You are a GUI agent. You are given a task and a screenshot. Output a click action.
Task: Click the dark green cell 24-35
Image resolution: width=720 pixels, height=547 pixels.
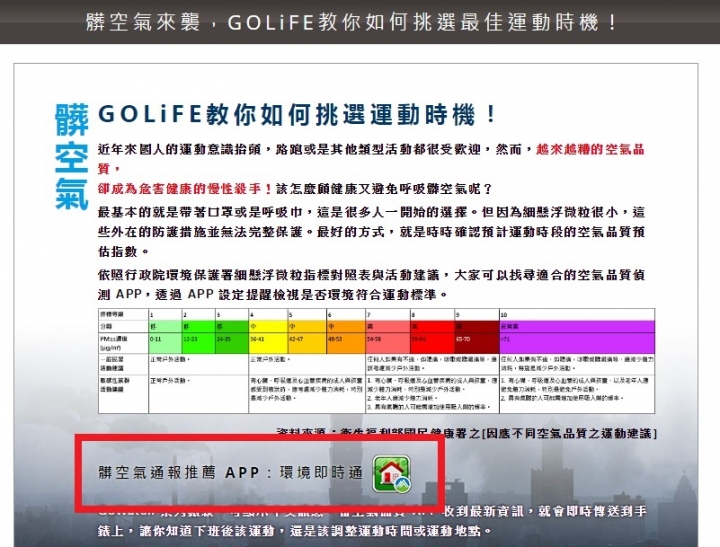click(231, 343)
